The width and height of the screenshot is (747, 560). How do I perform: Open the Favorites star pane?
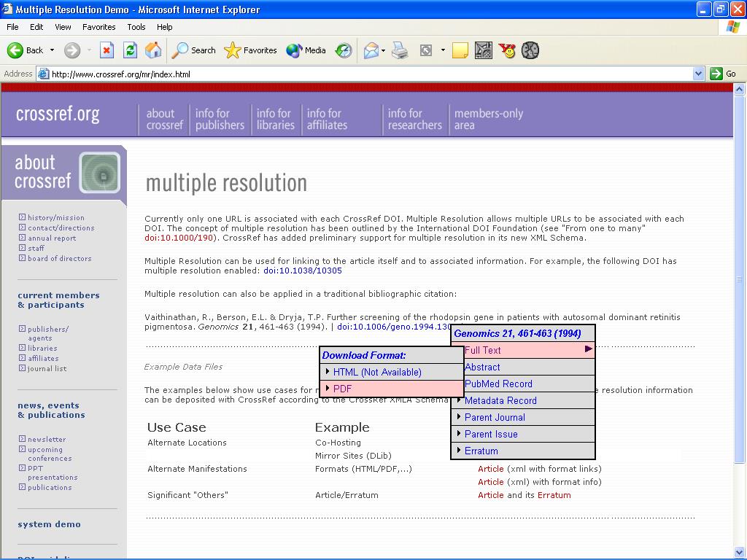click(x=250, y=50)
